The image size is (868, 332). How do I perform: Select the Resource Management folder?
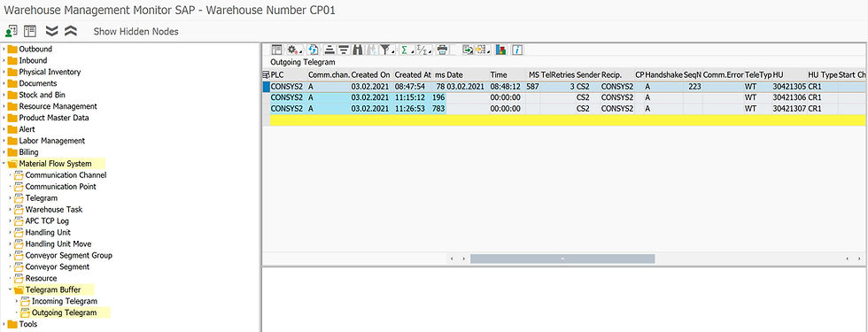58,106
